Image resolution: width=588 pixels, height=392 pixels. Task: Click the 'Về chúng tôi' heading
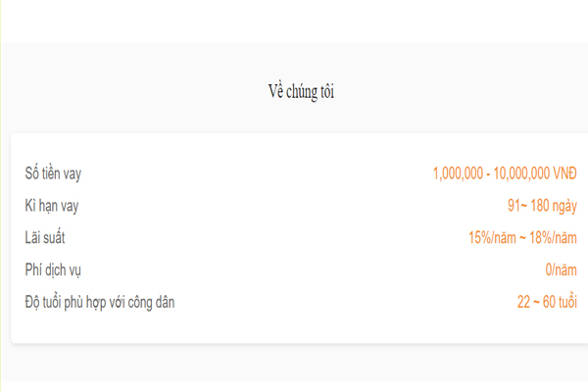pos(301,92)
